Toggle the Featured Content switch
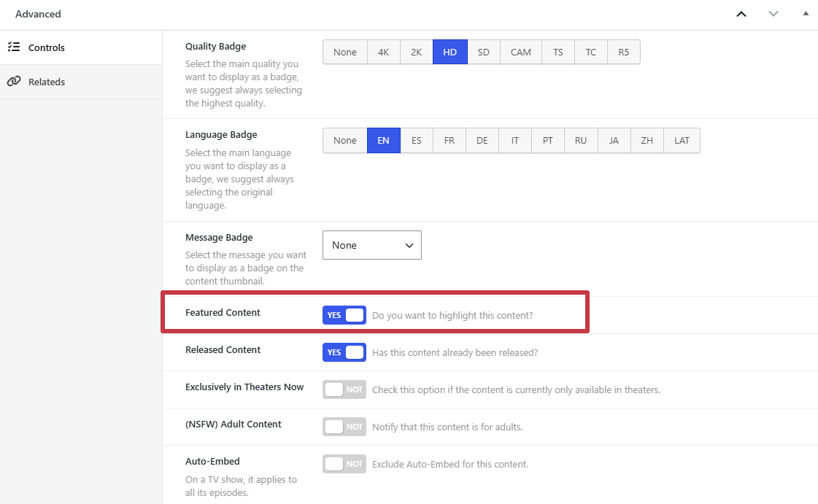This screenshot has height=504, width=818. tap(344, 315)
